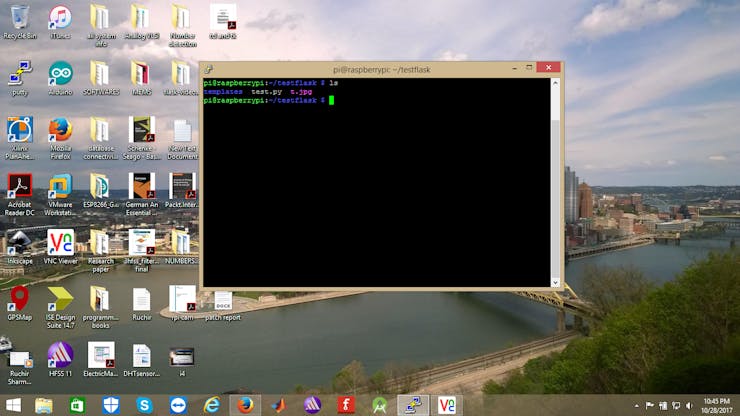The image size is (740, 416).
Task: Open Acrobat Reader DC desktop shortcut
Action: click(x=19, y=194)
